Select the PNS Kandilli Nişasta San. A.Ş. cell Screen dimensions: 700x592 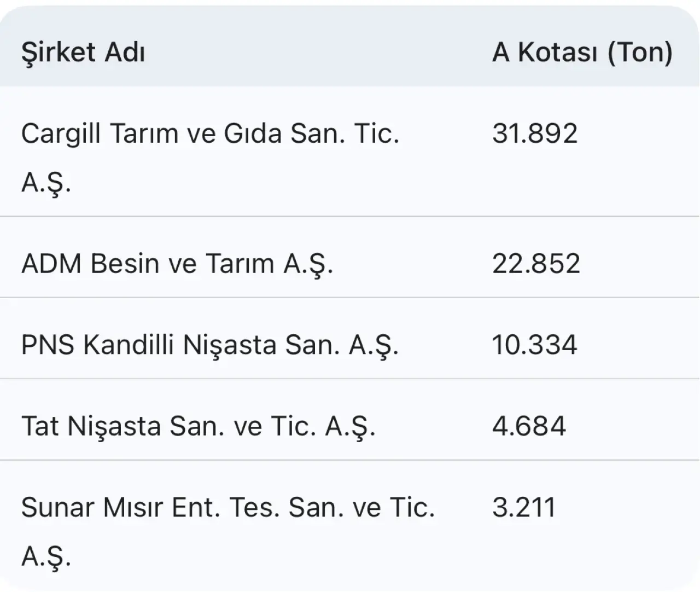(x=209, y=345)
